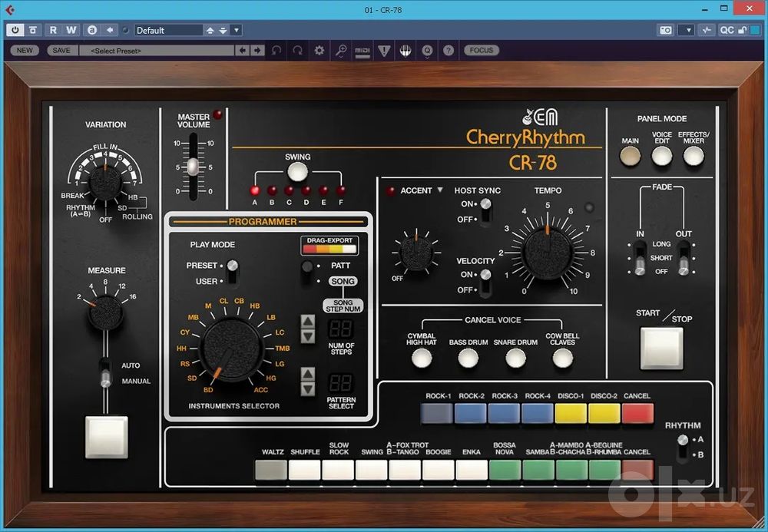This screenshot has width=768, height=532.
Task: Click the NEW button
Action: 25,51
